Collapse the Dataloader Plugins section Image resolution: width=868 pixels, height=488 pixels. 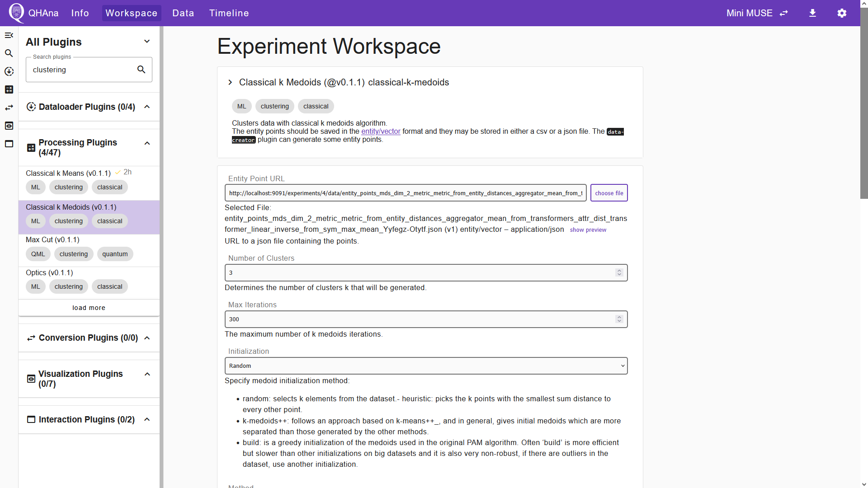147,107
